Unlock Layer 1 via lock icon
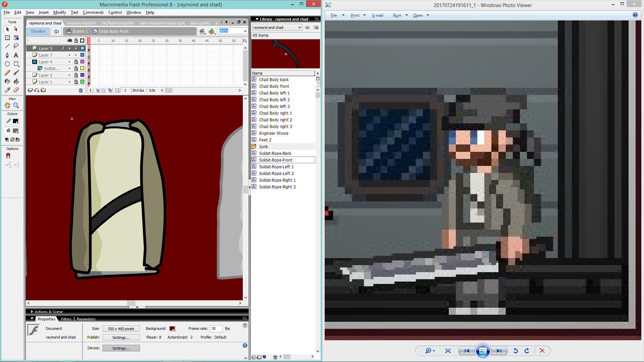This screenshot has height=362, width=644. 76,82
